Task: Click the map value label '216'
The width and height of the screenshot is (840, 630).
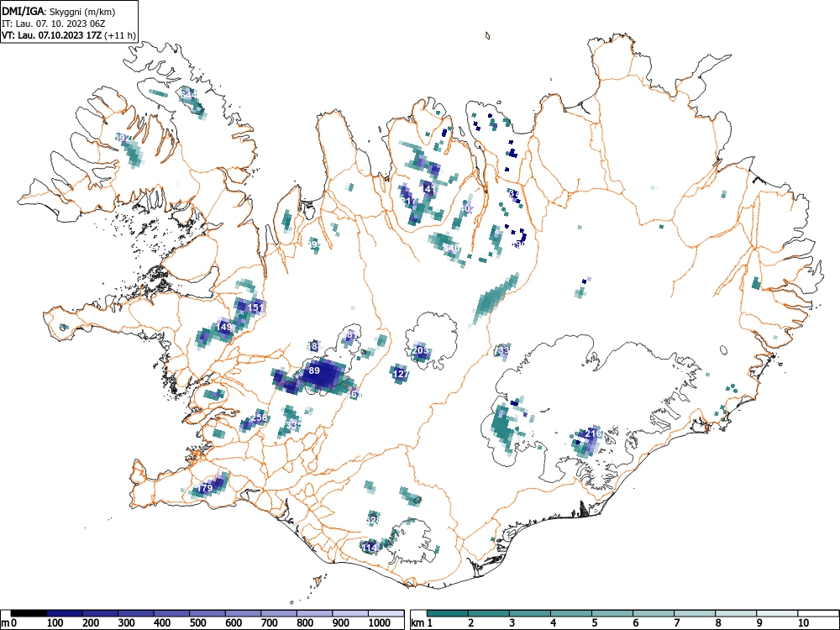Action: [x=594, y=433]
